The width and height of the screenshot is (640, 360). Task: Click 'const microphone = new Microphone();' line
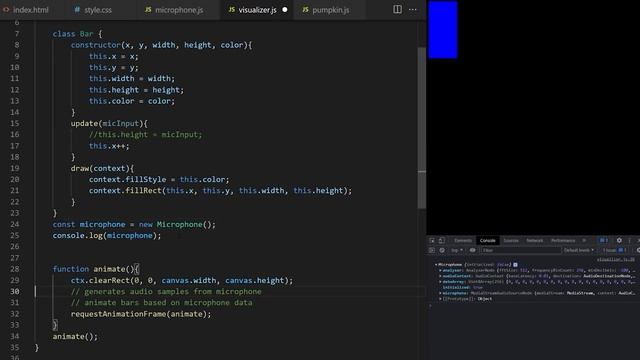pyautogui.click(x=134, y=224)
